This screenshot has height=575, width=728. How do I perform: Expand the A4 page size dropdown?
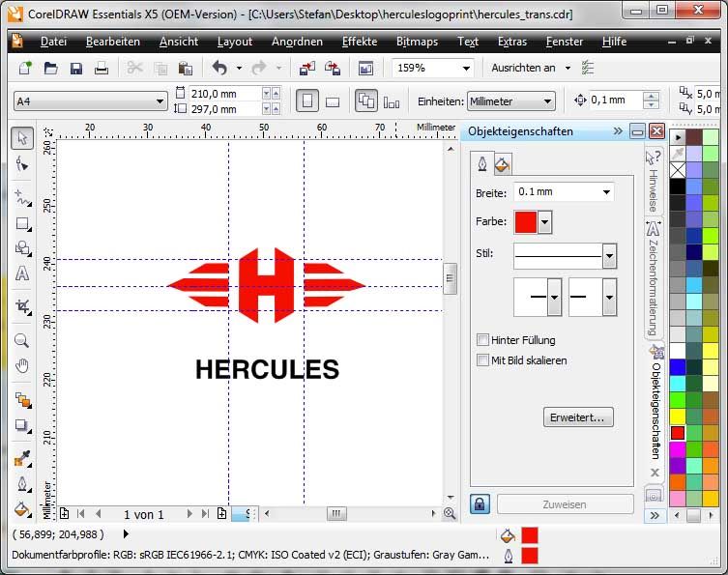160,101
